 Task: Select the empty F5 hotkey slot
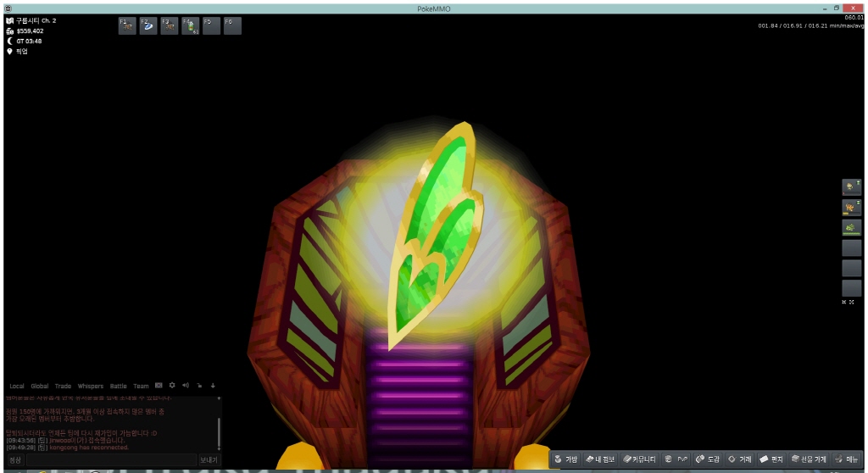coord(211,25)
